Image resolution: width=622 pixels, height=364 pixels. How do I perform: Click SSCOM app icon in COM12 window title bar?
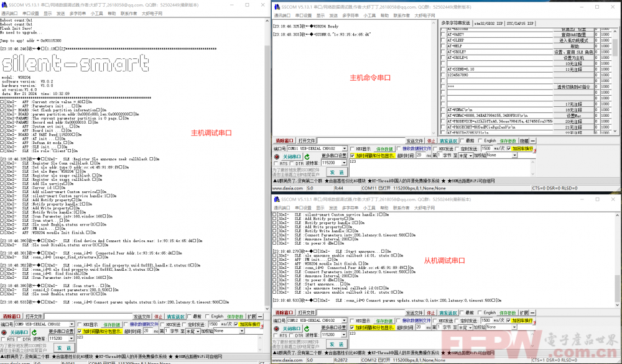click(x=277, y=199)
